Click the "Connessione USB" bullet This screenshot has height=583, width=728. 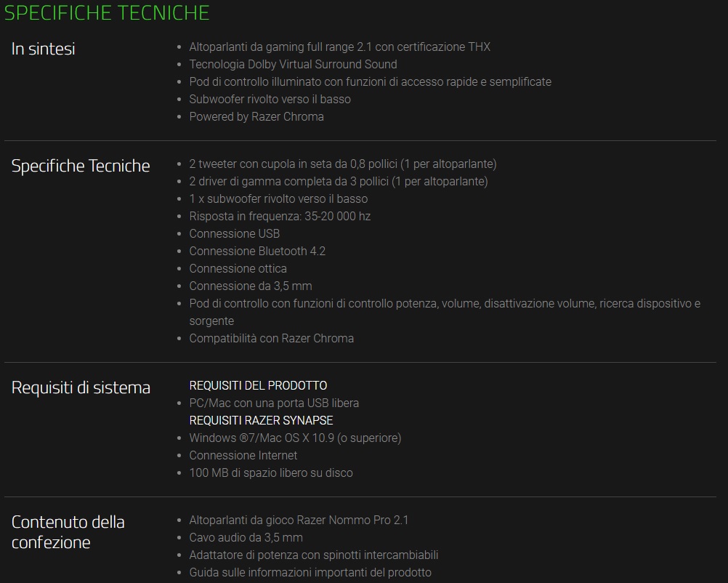point(234,233)
